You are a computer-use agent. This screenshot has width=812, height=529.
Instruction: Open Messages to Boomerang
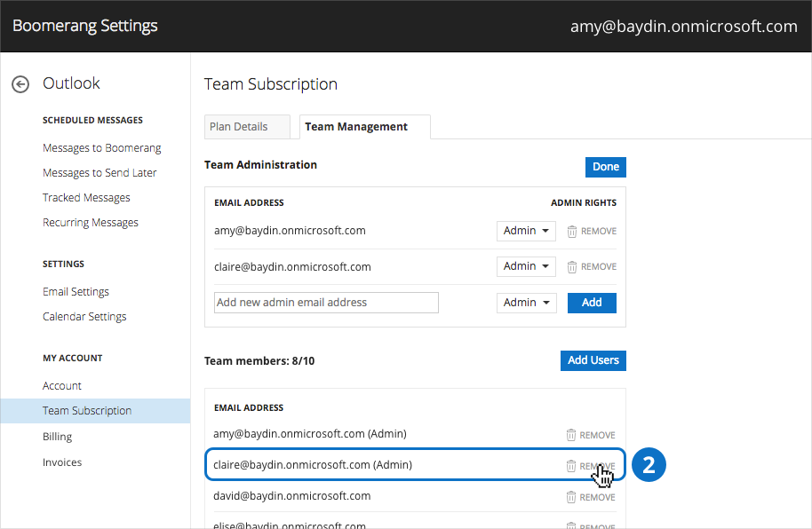click(x=102, y=148)
